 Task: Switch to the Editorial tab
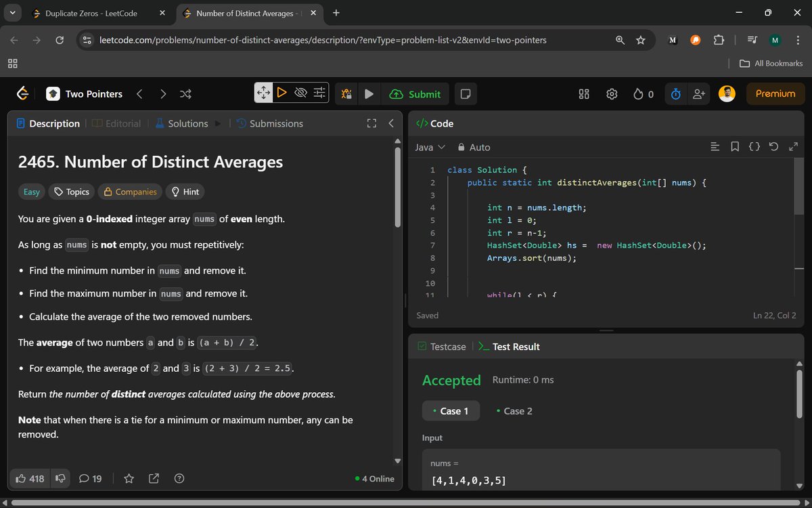116,123
